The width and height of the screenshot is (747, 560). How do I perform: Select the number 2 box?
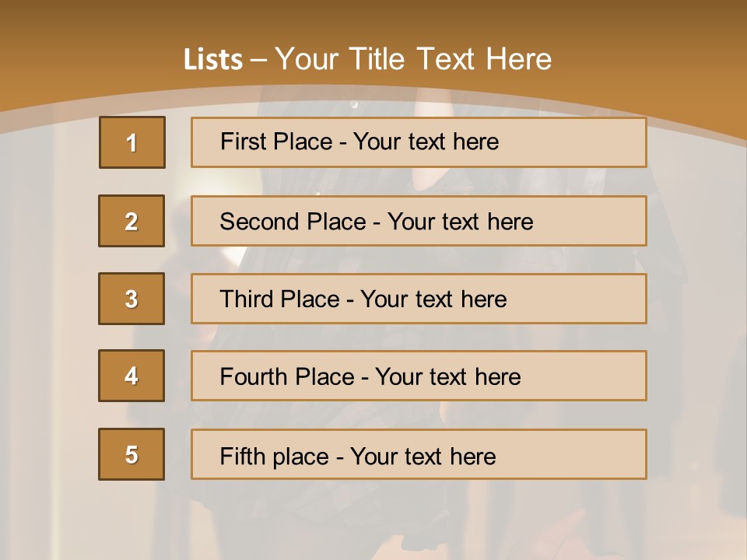(132, 221)
